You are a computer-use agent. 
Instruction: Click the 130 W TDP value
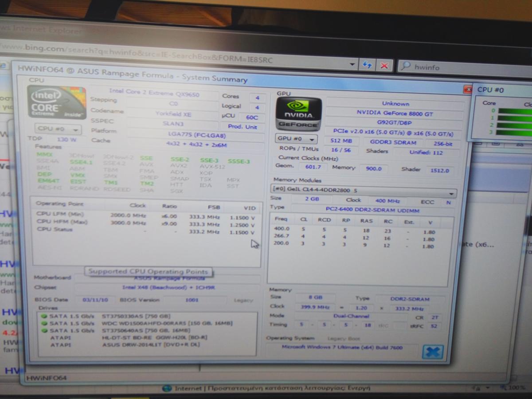66,139
